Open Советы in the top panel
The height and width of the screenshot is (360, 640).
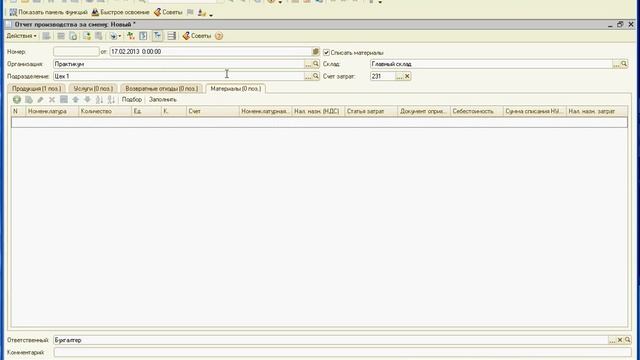168,12
